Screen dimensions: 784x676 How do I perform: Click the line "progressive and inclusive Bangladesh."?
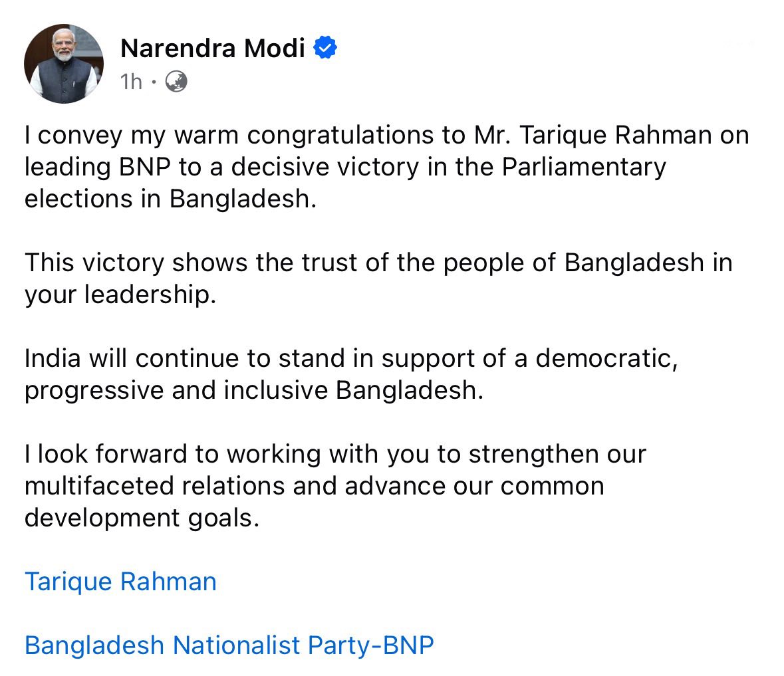253,390
